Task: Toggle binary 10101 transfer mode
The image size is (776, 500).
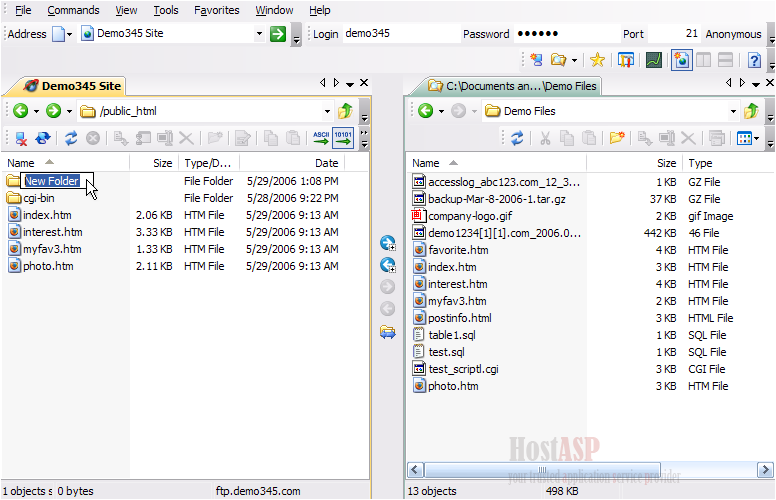Action: (343, 139)
